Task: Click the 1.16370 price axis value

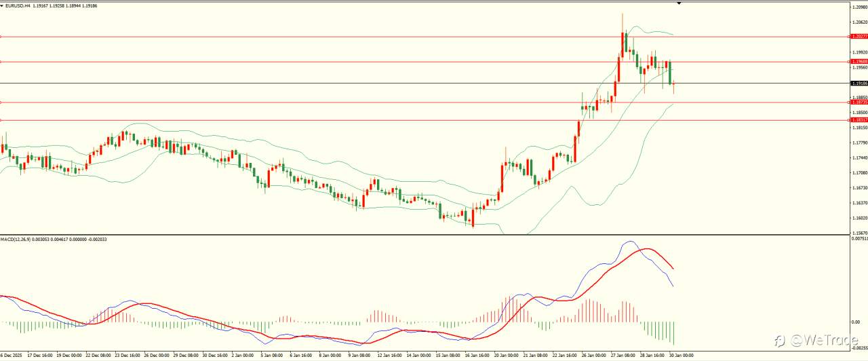Action: (x=859, y=203)
